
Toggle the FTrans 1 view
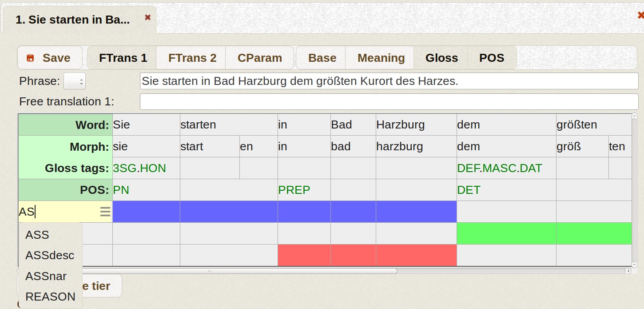click(123, 58)
